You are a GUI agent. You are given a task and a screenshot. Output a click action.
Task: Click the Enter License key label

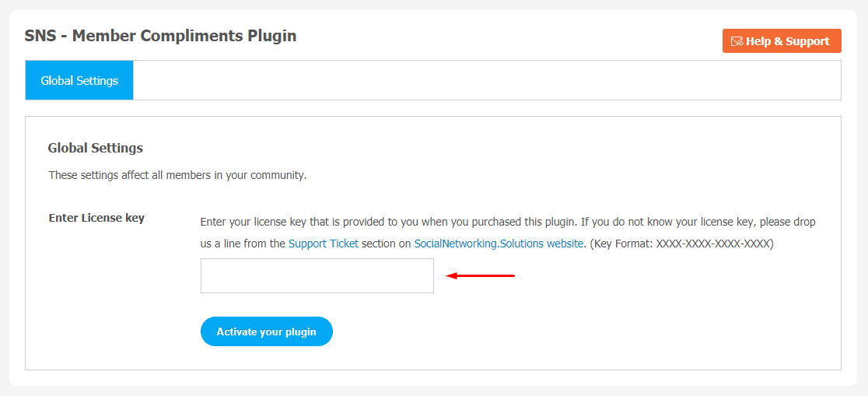[96, 218]
